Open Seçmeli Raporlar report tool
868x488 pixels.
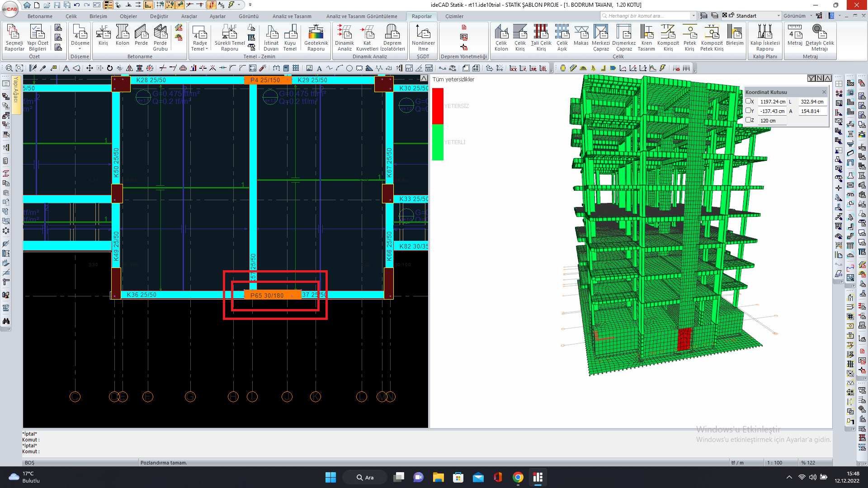pos(14,38)
